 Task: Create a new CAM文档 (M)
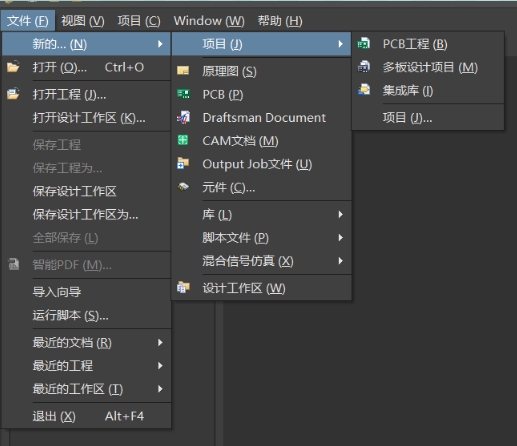(x=261, y=141)
